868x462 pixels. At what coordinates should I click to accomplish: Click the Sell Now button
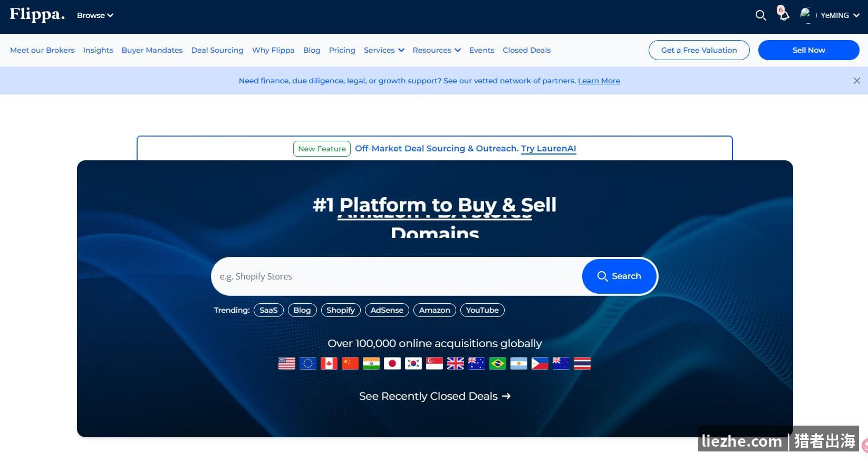809,50
